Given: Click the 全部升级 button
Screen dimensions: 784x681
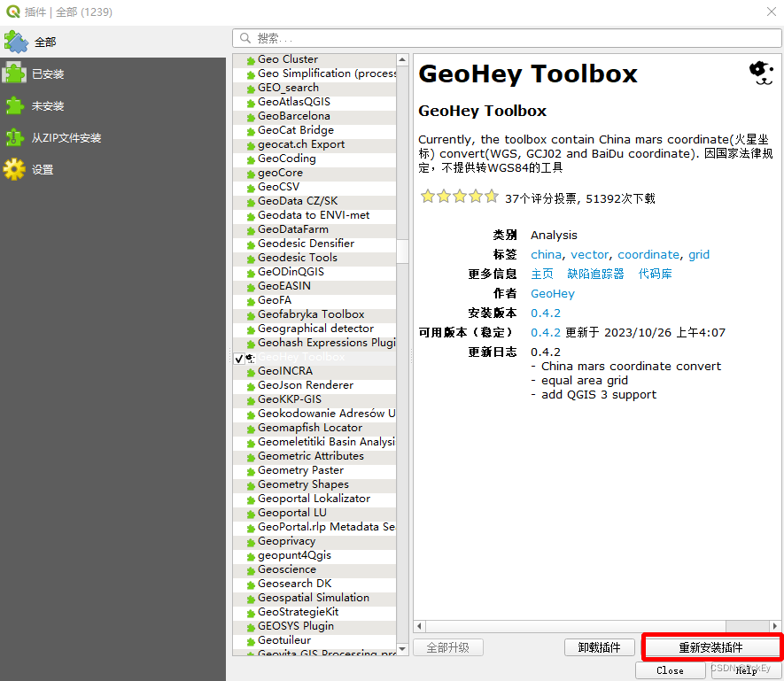Looking at the screenshot, I should point(448,647).
